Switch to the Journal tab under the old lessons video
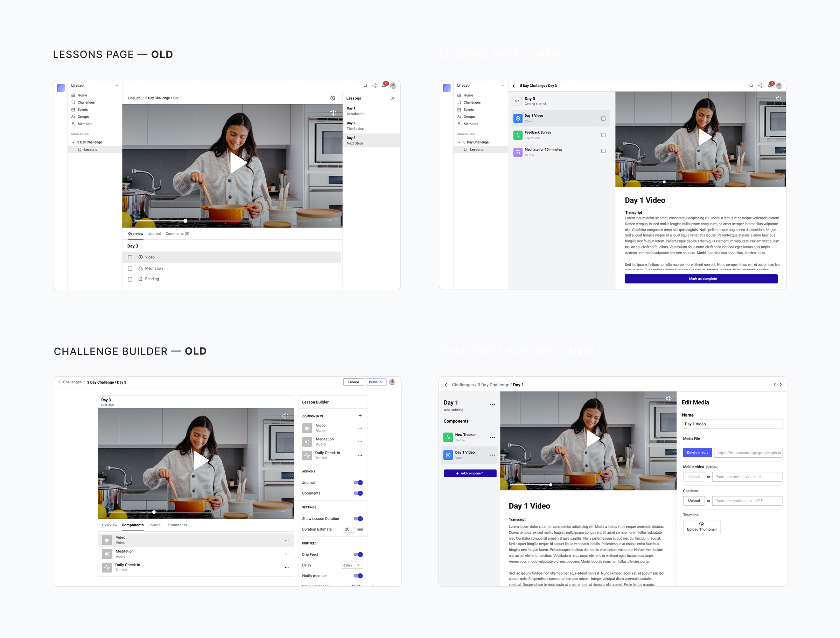Image resolution: width=840 pixels, height=638 pixels. (154, 233)
